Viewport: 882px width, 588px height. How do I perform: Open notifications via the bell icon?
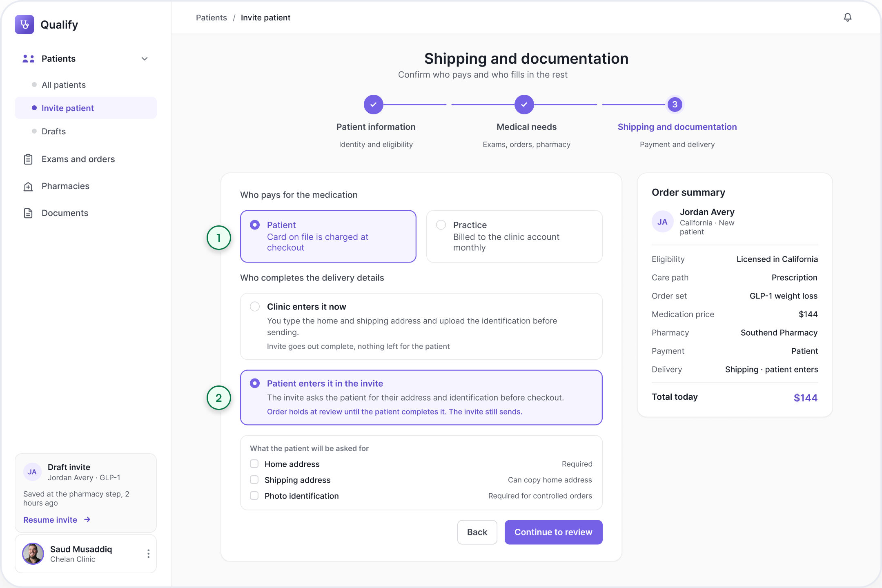click(x=848, y=17)
